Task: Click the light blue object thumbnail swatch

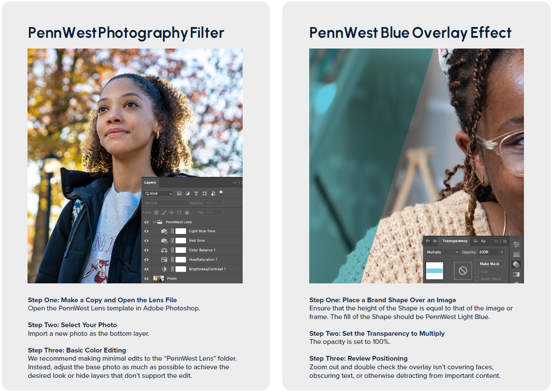Action: tap(434, 271)
